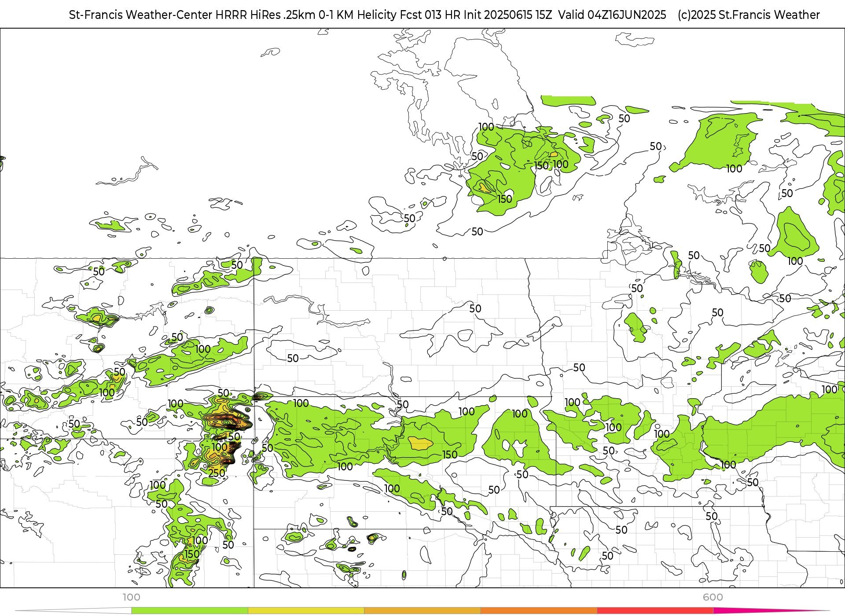Click the green segment of the color bar
845x616 pixels.
[190, 611]
